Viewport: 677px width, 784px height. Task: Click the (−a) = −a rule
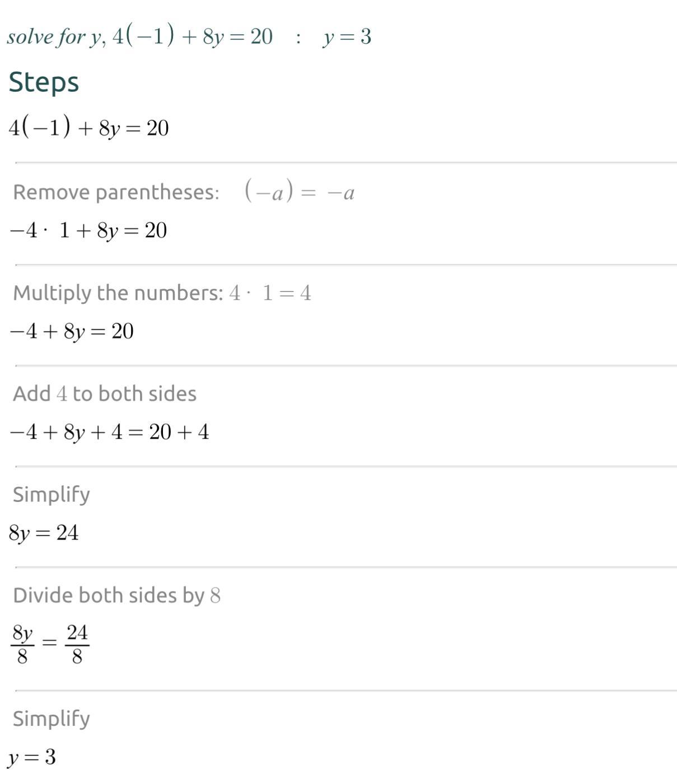click(299, 192)
